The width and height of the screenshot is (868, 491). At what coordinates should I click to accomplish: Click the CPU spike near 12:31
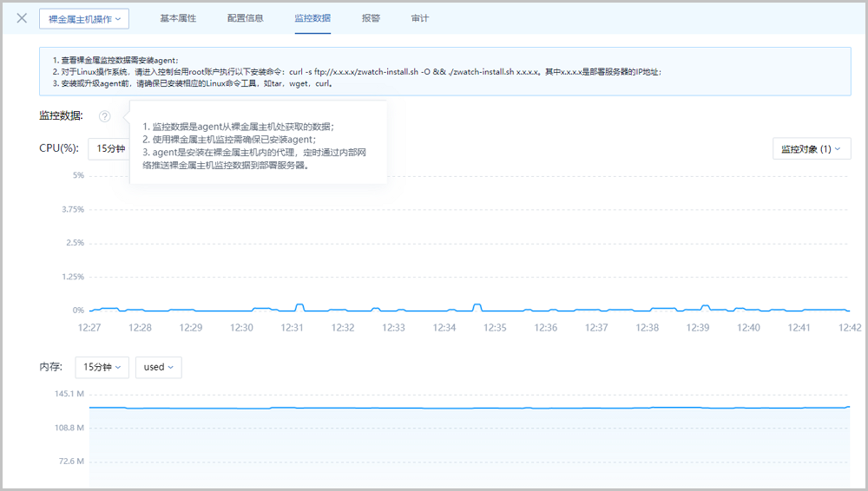click(300, 305)
